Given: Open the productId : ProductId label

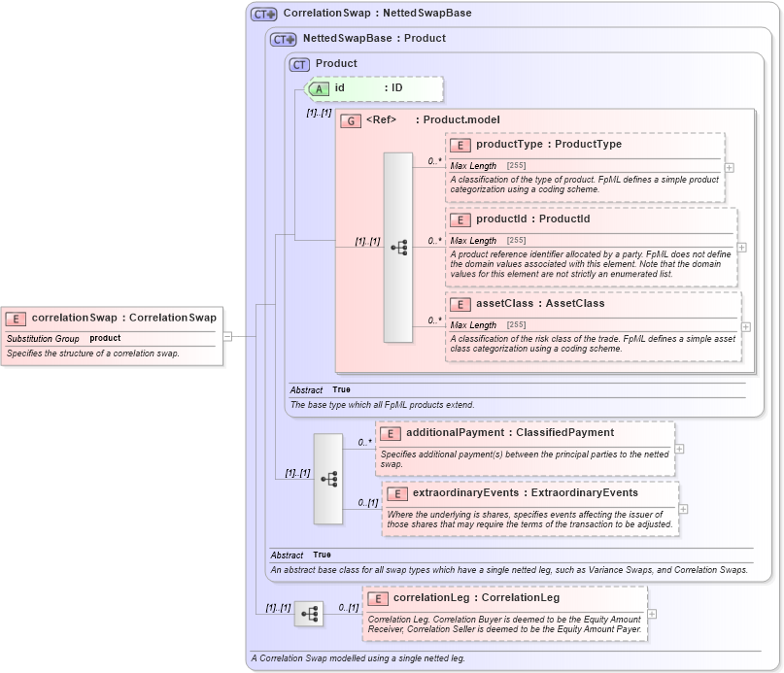Looking at the screenshot, I should (533, 219).
